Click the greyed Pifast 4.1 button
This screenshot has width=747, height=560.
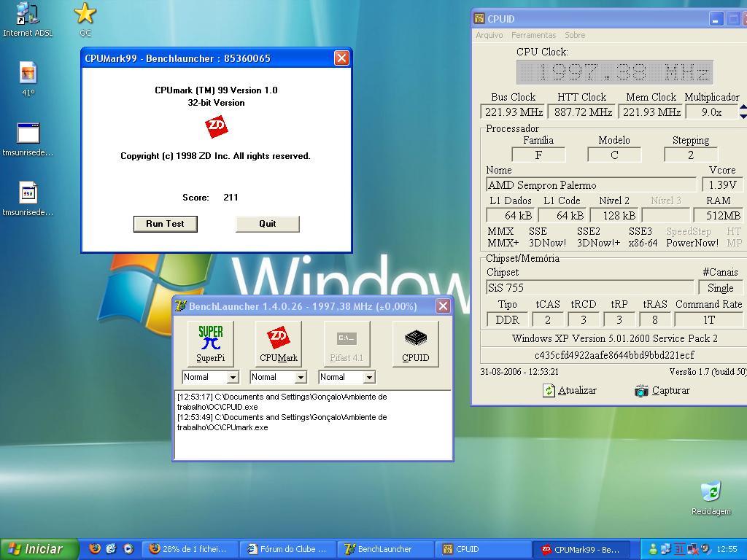pos(347,343)
